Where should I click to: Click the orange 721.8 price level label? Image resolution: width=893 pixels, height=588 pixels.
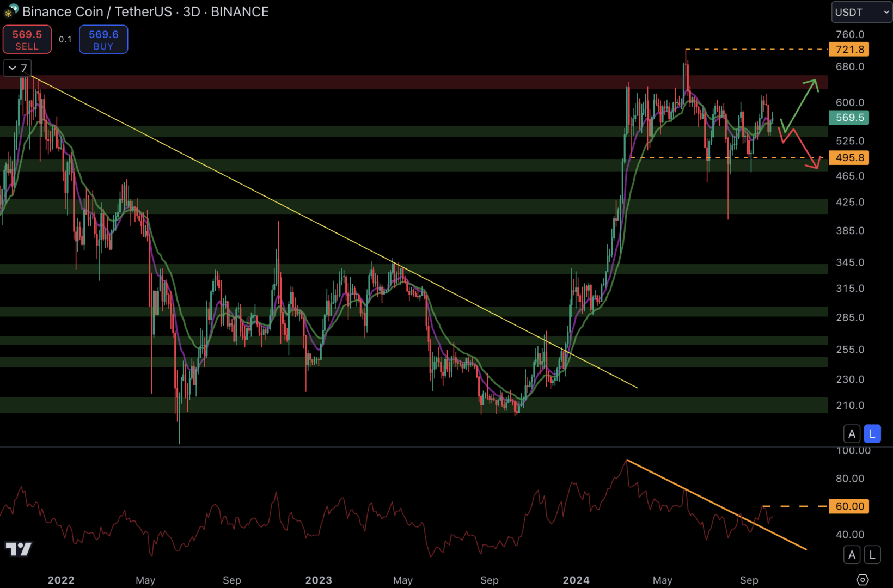coord(849,50)
